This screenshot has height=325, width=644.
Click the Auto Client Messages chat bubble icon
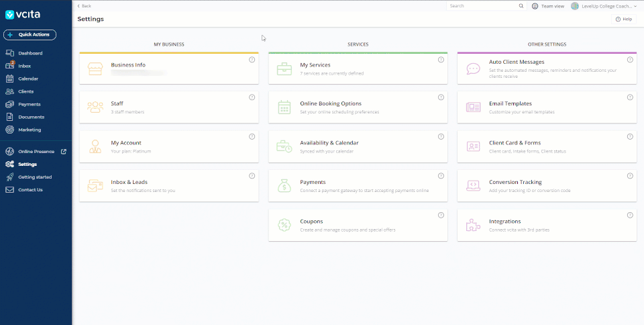[x=473, y=68]
